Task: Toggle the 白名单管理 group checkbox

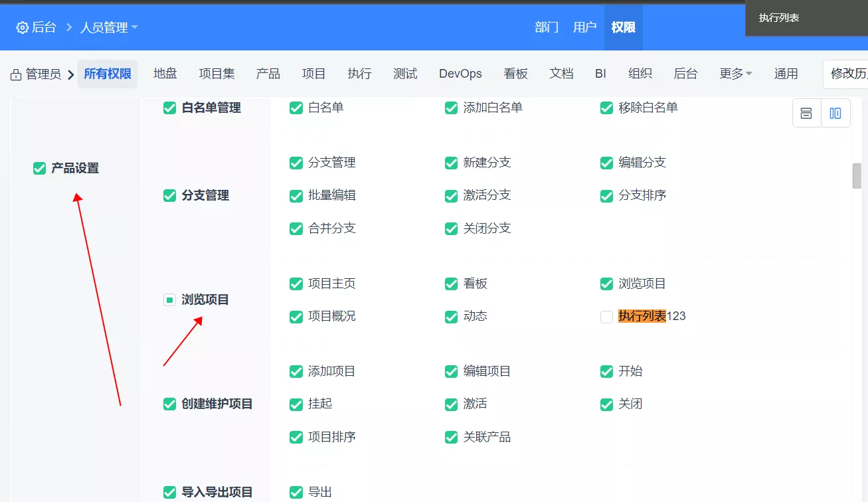Action: point(170,108)
